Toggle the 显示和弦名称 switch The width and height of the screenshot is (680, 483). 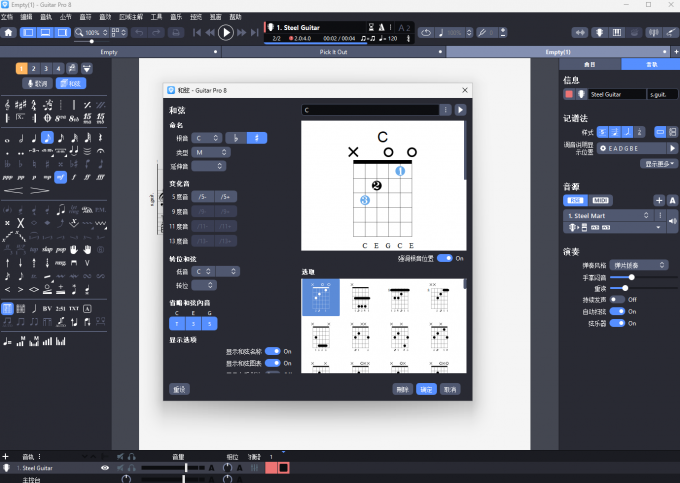(x=272, y=351)
